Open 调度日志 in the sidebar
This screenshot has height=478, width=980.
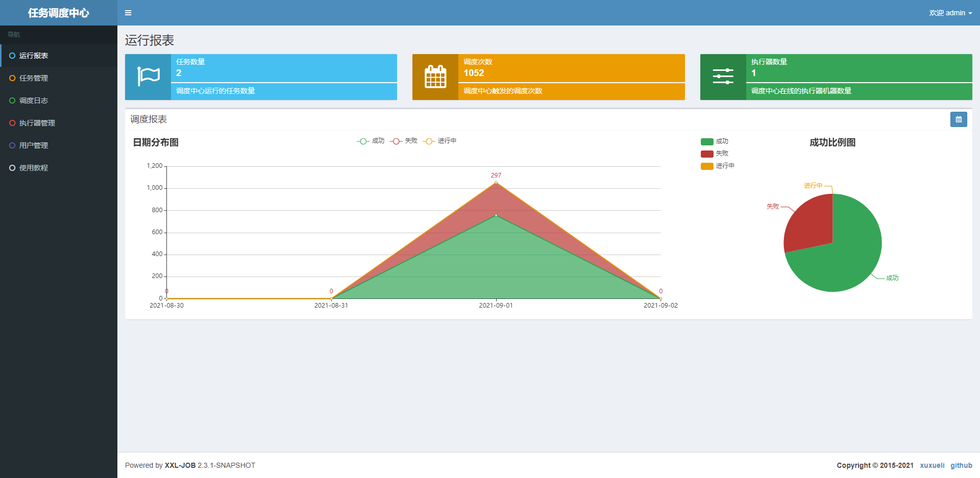click(59, 100)
